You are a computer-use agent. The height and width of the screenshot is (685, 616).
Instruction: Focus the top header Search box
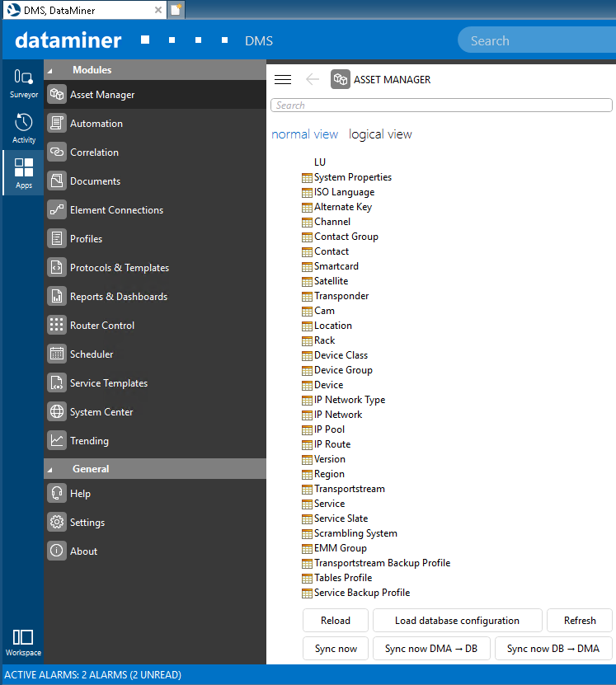click(537, 40)
